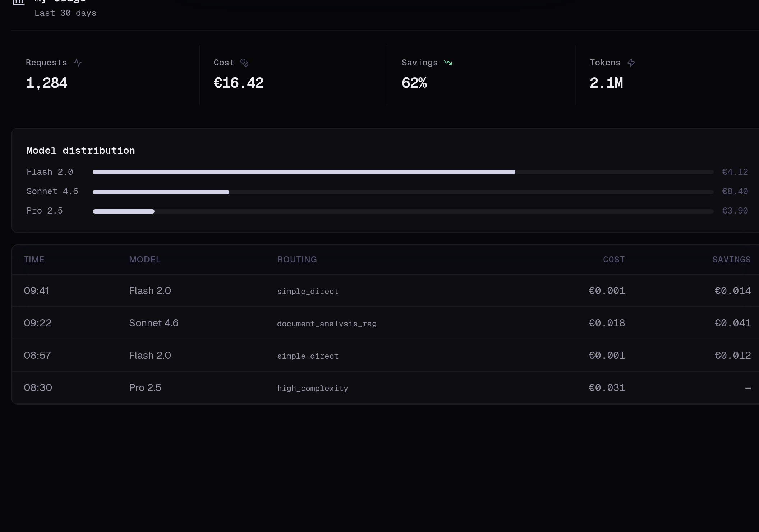Click the €0.014 savings cell
The image size is (759, 532).
coord(733,290)
